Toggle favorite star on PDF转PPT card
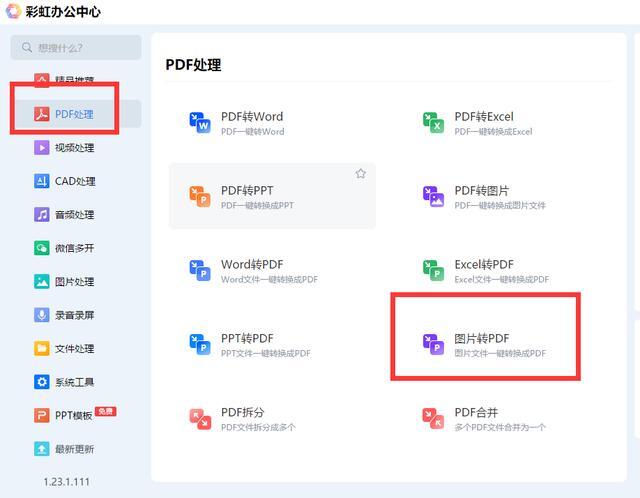This screenshot has height=498, width=640. click(x=360, y=174)
